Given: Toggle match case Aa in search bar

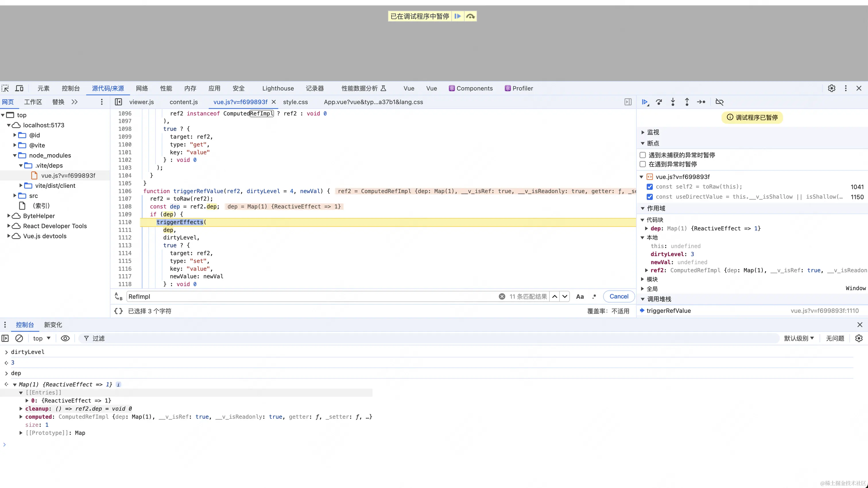Looking at the screenshot, I should (x=580, y=297).
